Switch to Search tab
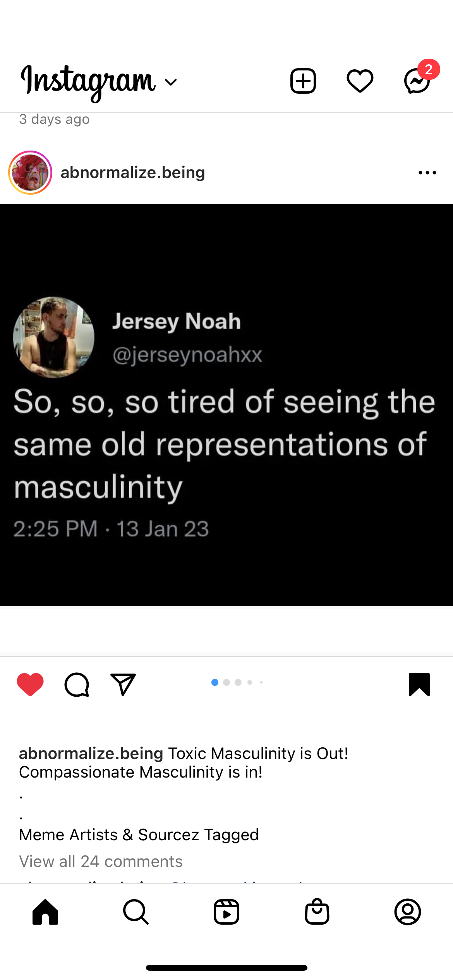Screen dimensions: 453x980 (136, 911)
